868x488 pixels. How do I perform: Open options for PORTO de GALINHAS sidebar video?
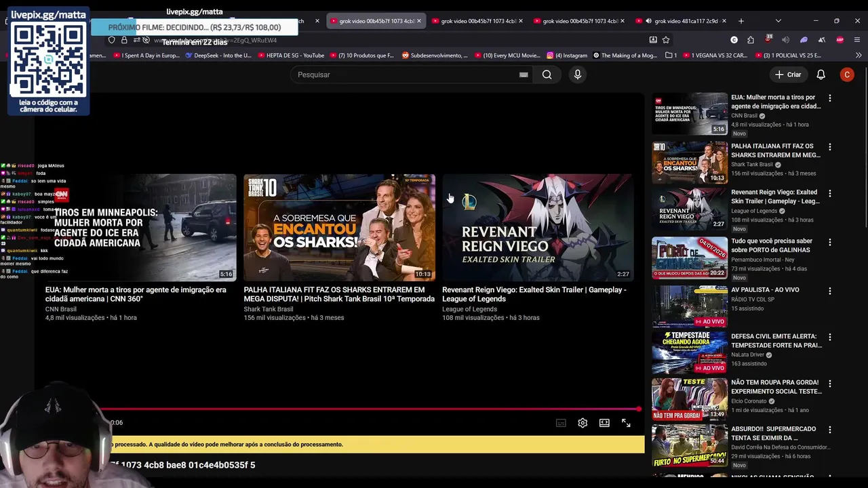[x=829, y=242]
